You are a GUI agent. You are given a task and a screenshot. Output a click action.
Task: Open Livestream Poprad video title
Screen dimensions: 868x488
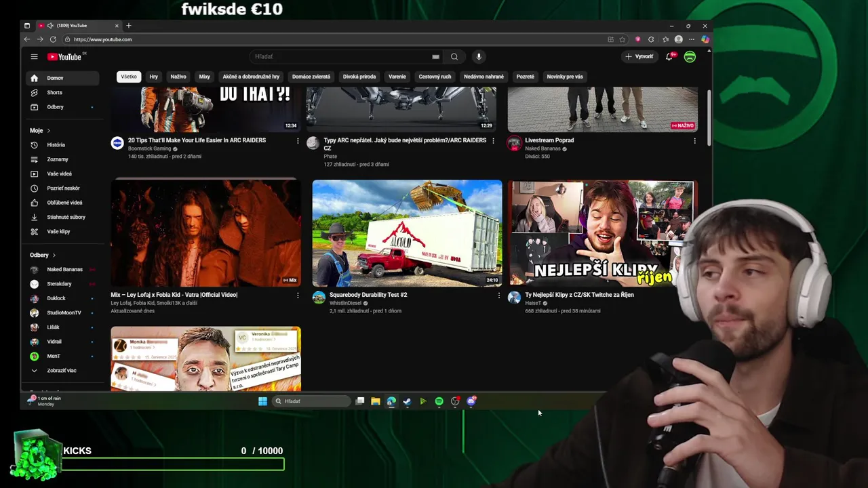(549, 140)
